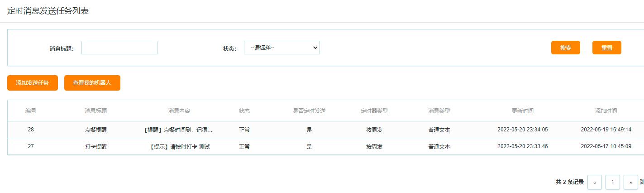Click update time 2022-05-20 23:34:05
This screenshot has height=193, width=644.
pyautogui.click(x=523, y=130)
